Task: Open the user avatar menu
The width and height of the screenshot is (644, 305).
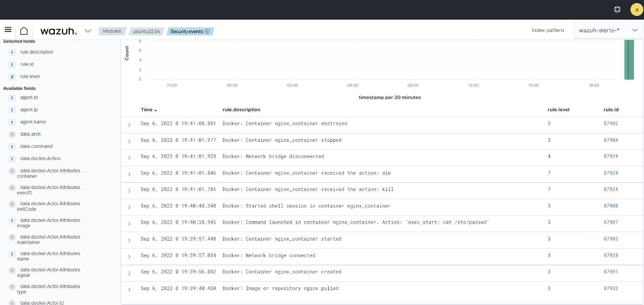Action: click(637, 10)
